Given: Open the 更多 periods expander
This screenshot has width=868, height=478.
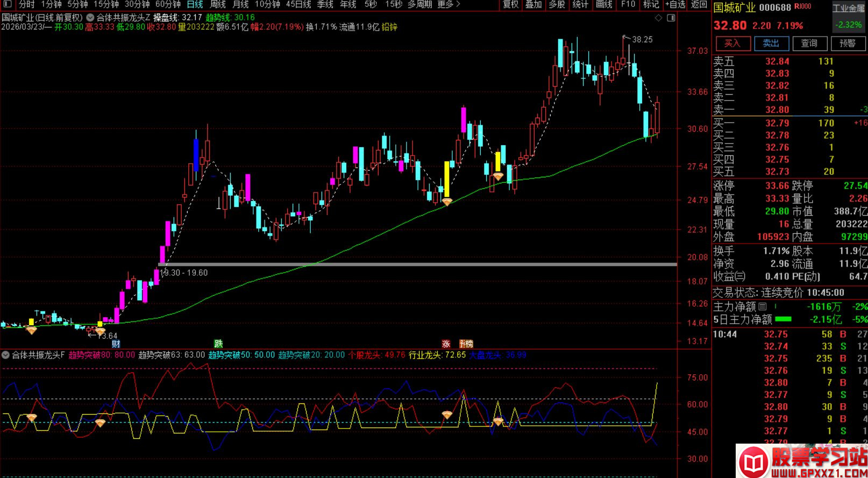Looking at the screenshot, I should coord(449,4).
